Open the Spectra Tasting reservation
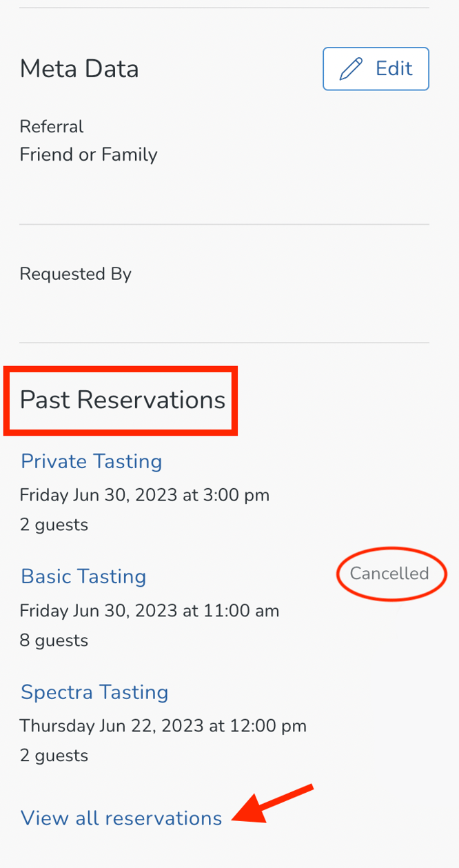 point(94,692)
